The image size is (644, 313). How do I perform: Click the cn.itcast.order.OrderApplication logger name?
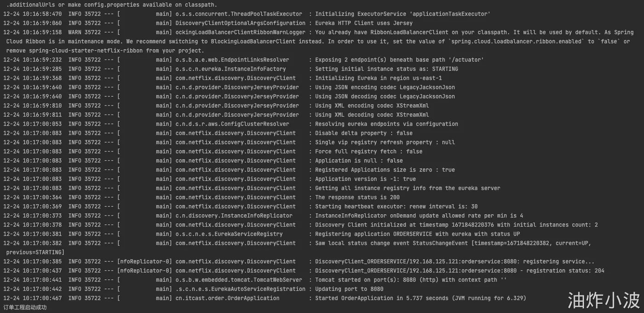(227, 298)
